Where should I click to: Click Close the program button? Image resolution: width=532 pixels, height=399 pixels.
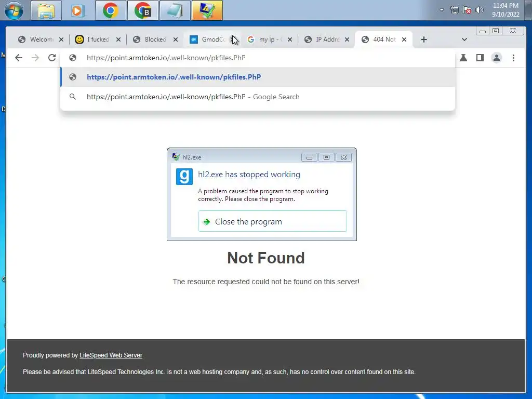click(272, 221)
